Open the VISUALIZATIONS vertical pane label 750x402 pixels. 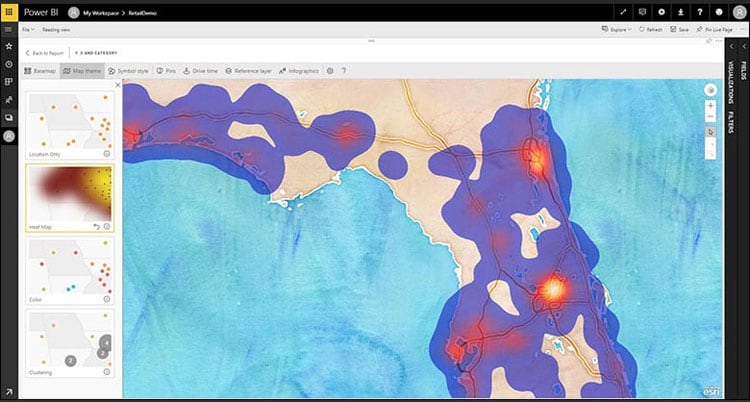732,82
